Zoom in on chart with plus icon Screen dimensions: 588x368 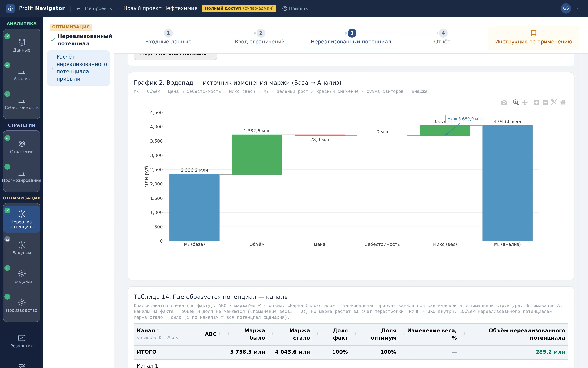537,102
